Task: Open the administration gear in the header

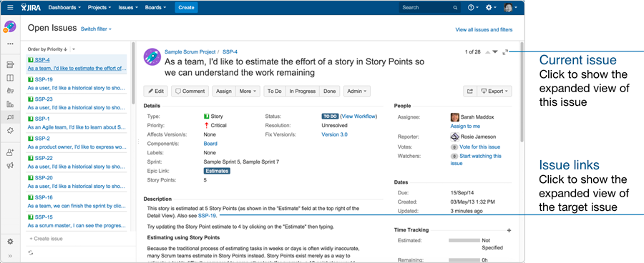Action: coord(490,7)
